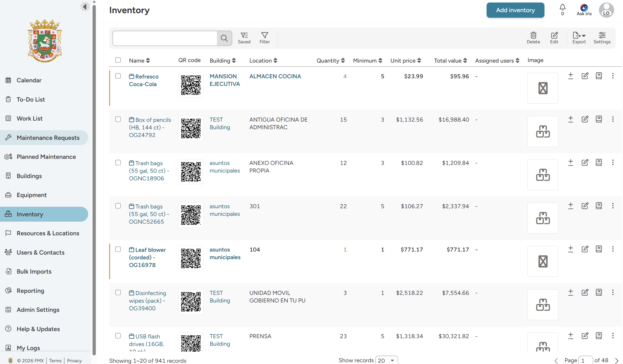Check the select-all checkbox in header row

point(118,60)
